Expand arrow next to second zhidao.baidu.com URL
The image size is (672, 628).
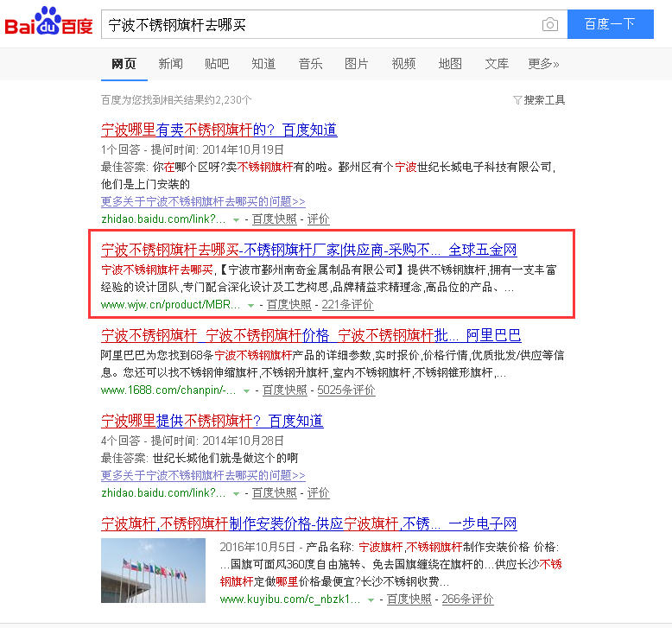tap(236, 494)
